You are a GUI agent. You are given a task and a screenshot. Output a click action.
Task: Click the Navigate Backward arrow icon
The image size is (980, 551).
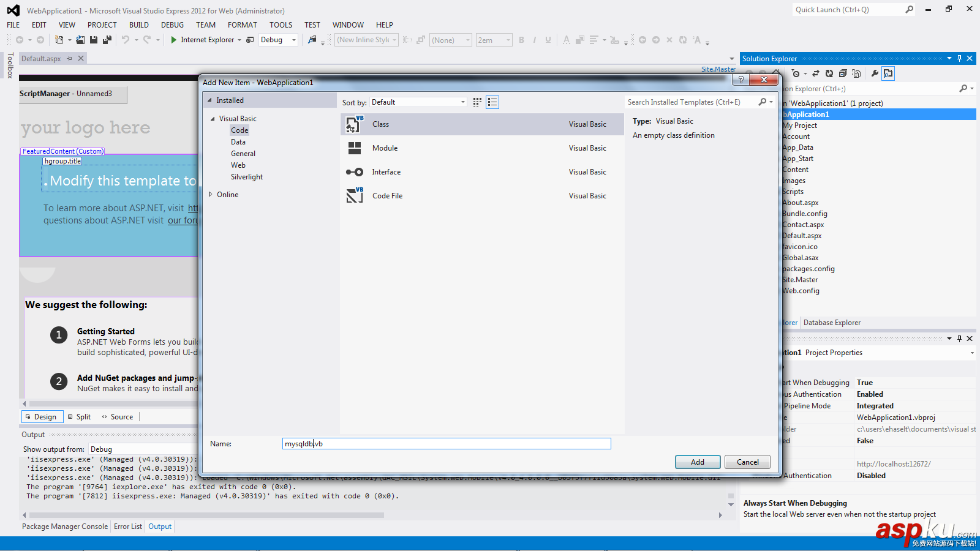pos(20,40)
